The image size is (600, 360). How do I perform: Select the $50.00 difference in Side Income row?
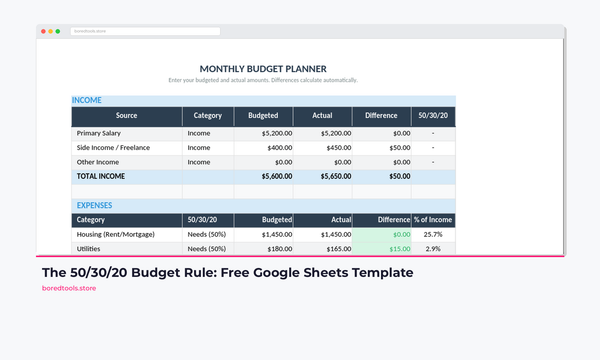382,148
